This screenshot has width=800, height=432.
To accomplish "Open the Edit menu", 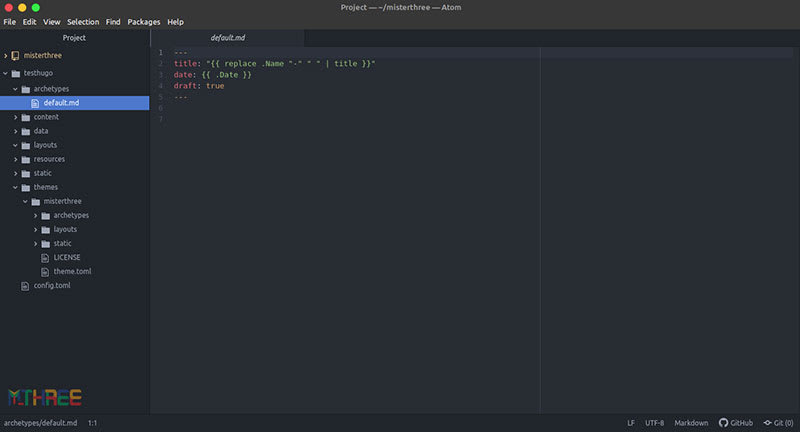I will coord(29,22).
